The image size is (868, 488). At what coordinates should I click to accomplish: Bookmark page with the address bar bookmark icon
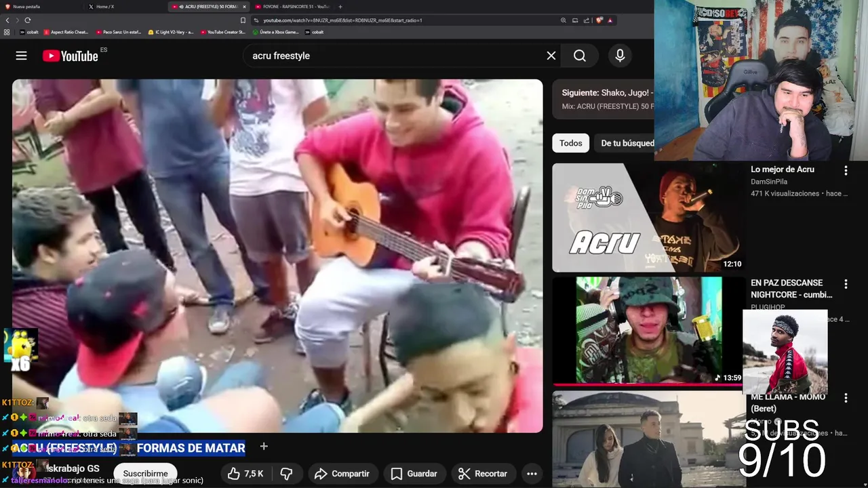(243, 20)
